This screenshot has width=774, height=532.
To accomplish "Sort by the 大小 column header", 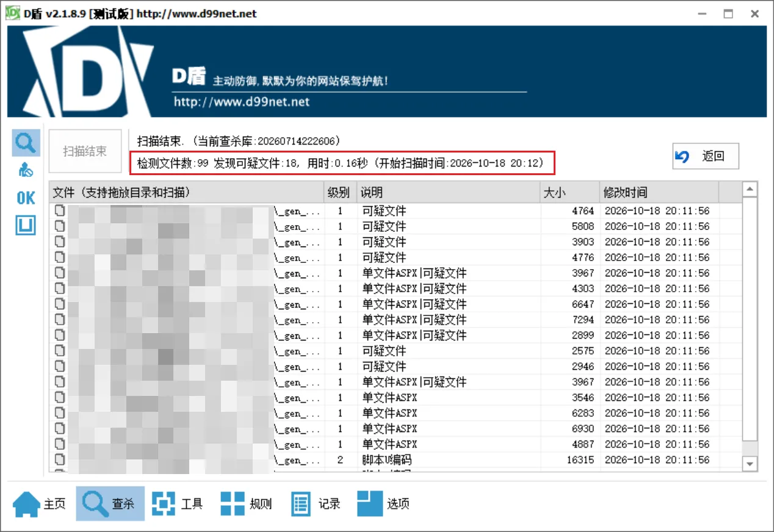I will [x=570, y=193].
